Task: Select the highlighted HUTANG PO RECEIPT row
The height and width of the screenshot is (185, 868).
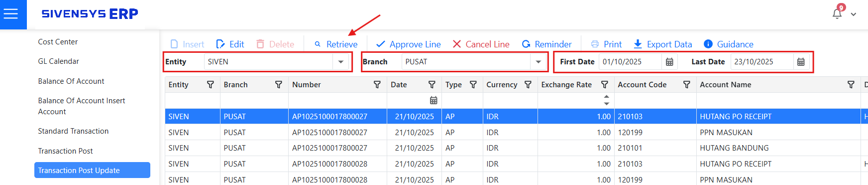Action: (x=516, y=116)
